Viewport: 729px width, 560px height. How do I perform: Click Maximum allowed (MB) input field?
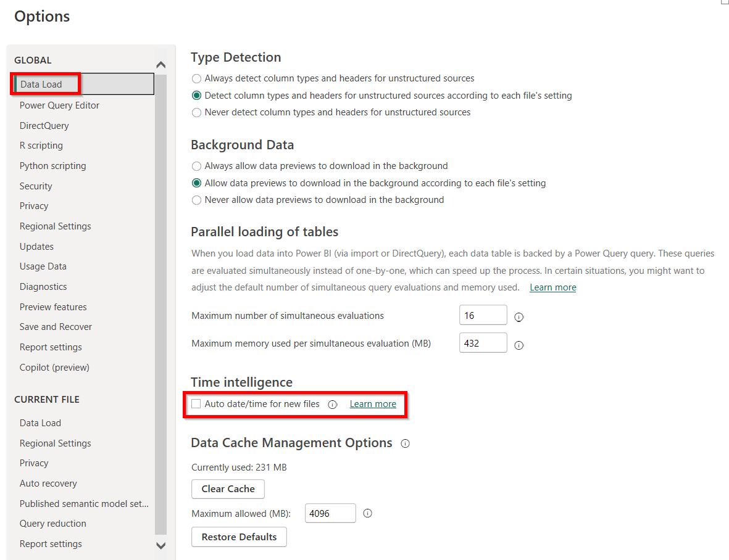[x=331, y=513]
